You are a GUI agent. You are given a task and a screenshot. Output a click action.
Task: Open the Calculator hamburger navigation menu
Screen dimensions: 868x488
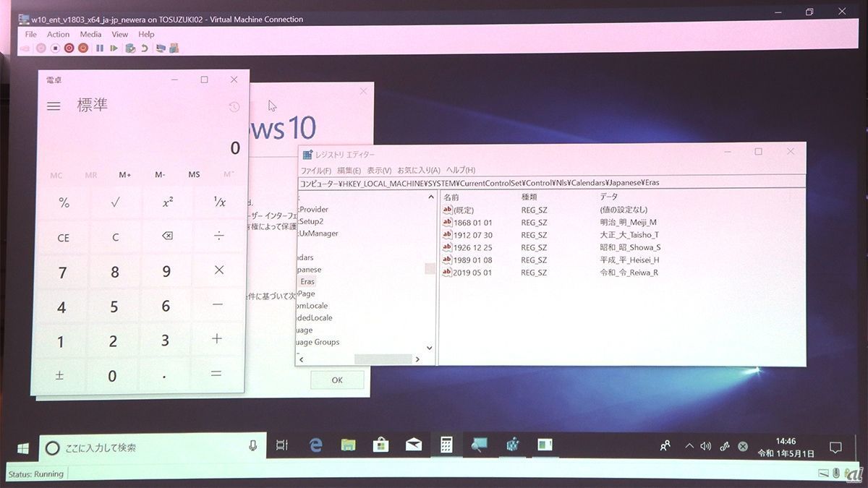[x=54, y=106]
